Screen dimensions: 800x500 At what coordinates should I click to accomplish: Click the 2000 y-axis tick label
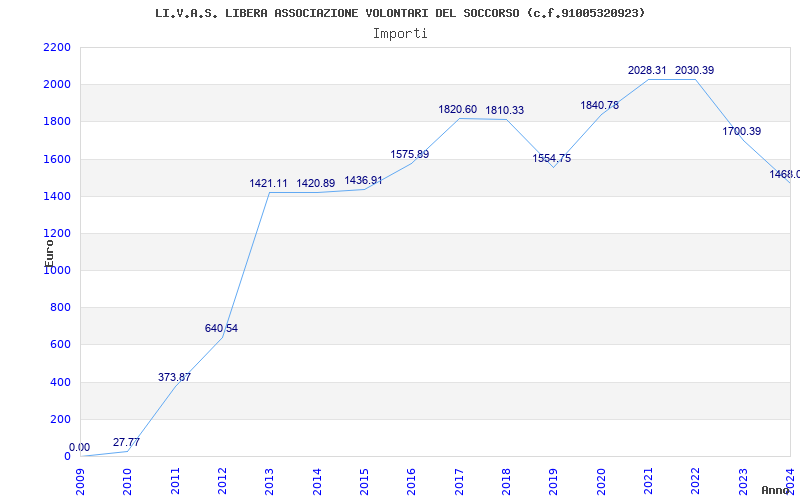57,85
